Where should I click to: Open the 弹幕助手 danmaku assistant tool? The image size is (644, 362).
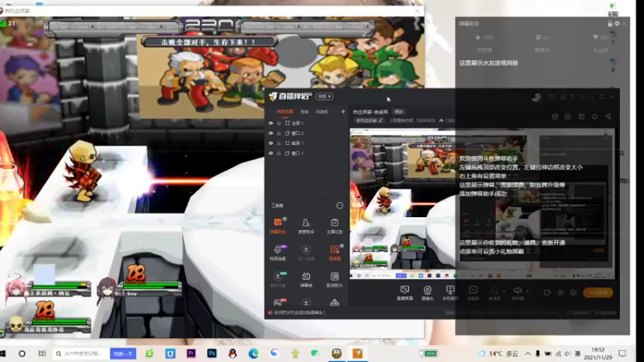278,226
